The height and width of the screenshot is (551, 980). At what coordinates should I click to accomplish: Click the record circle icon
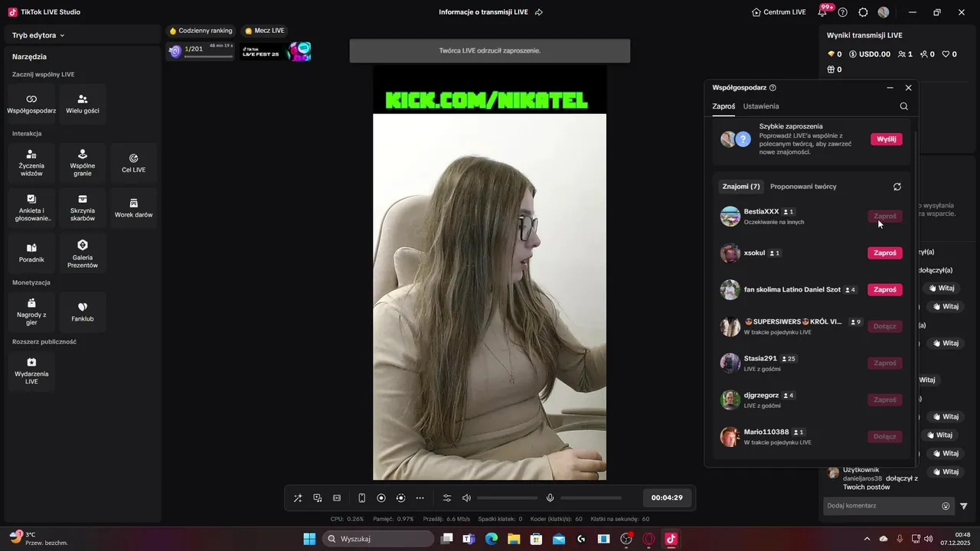point(381,498)
